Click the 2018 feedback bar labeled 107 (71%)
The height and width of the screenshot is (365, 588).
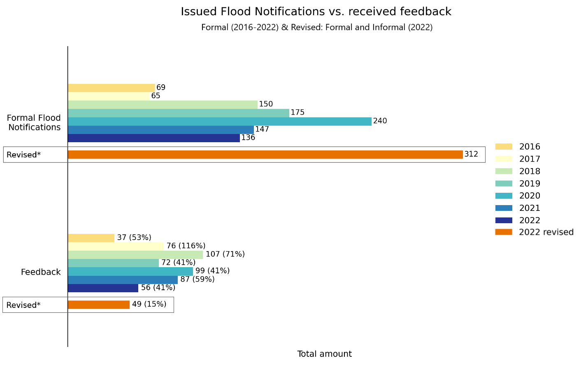135,255
